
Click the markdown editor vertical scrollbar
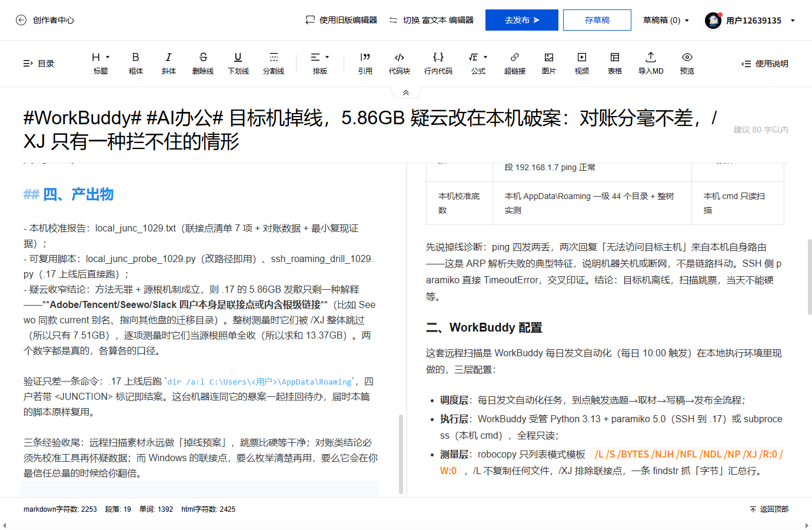click(401, 453)
